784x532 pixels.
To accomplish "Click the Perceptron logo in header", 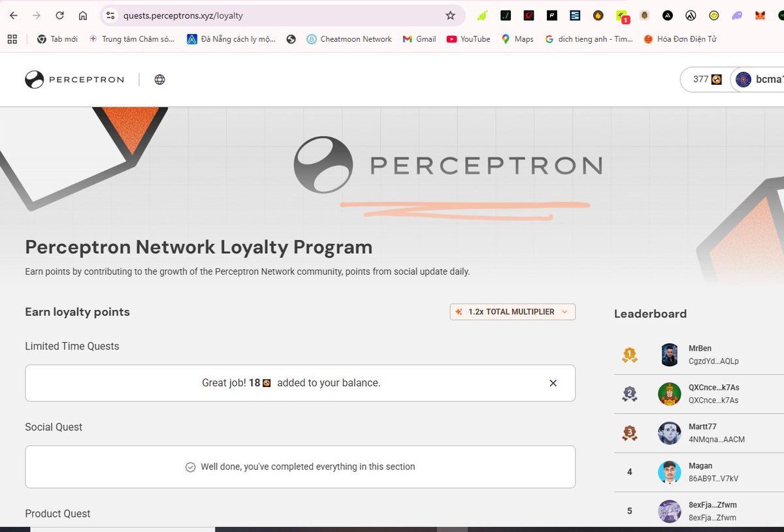I will 74,80.
